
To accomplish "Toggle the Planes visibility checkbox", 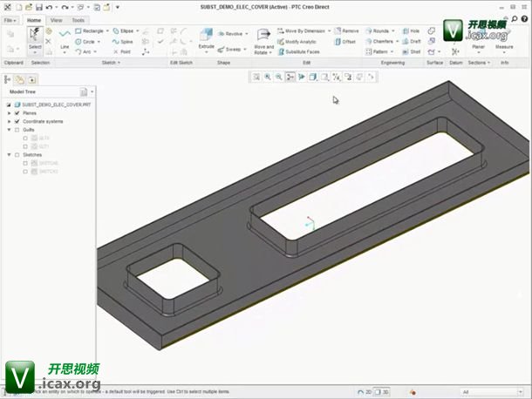I will click(x=17, y=113).
